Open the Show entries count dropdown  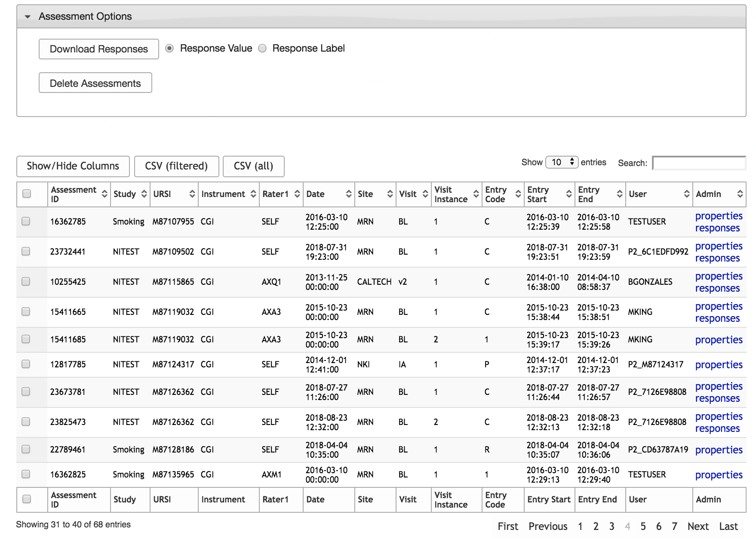[562, 162]
